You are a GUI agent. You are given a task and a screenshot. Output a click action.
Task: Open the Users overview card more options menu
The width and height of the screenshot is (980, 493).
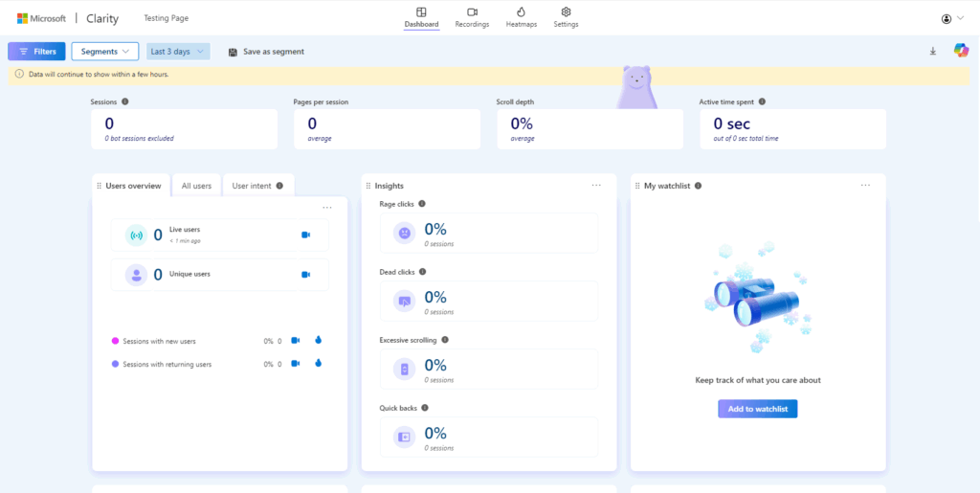327,208
